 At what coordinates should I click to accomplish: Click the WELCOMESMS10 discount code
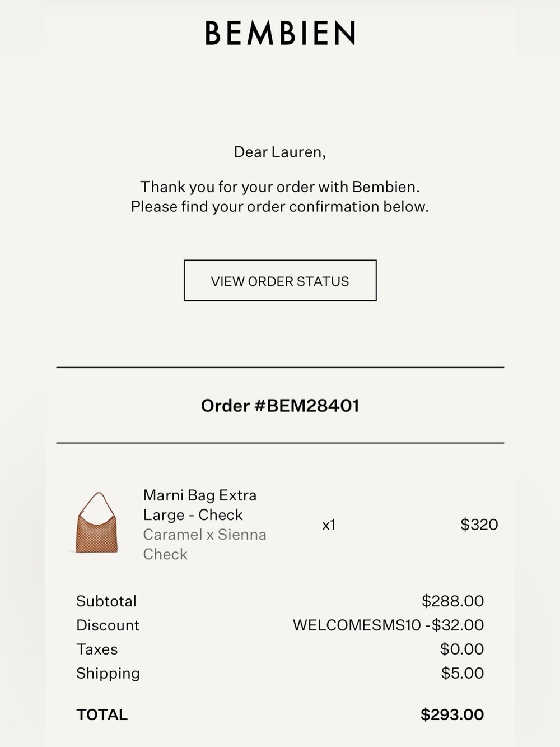coord(357,625)
